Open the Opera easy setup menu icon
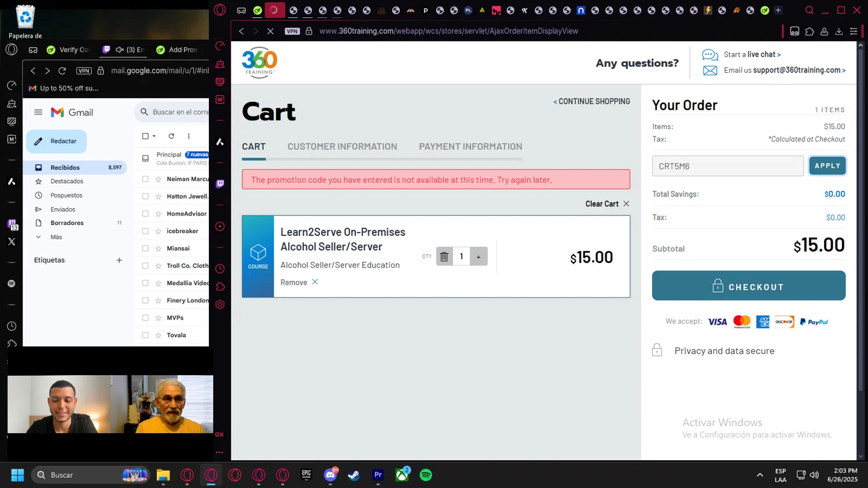 pos(854,31)
